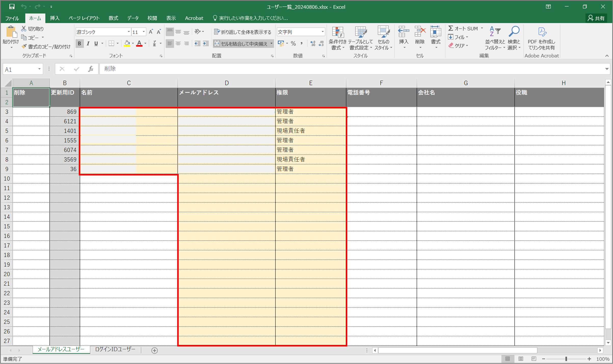Image resolution: width=613 pixels, height=364 pixels.
Task: Click the Save icon in title bar
Action: click(12, 7)
